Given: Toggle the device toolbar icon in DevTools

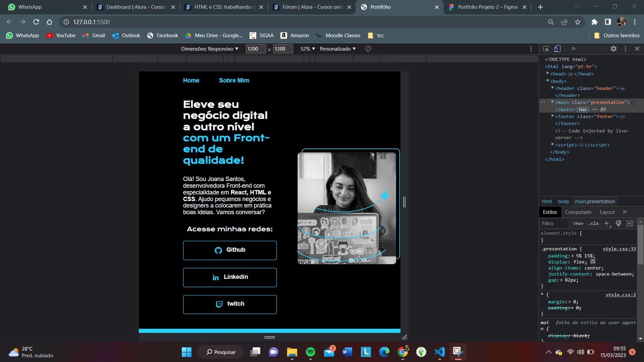Looking at the screenshot, I should (x=557, y=49).
